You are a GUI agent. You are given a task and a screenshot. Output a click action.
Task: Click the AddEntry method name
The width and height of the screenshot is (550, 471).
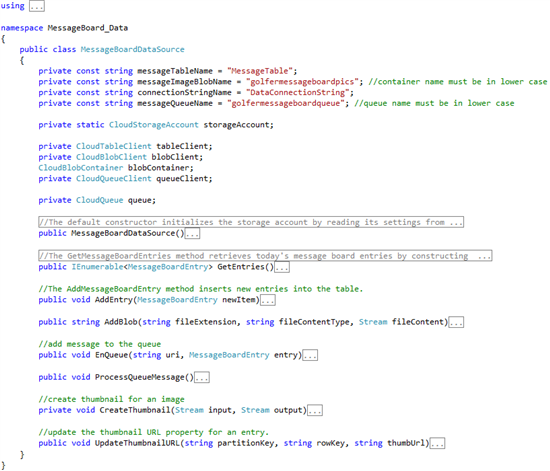(114, 300)
